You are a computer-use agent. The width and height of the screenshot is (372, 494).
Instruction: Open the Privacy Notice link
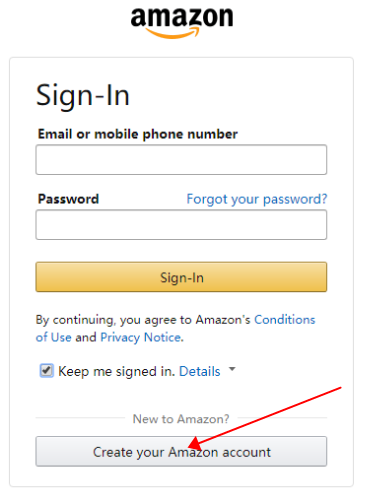point(141,337)
